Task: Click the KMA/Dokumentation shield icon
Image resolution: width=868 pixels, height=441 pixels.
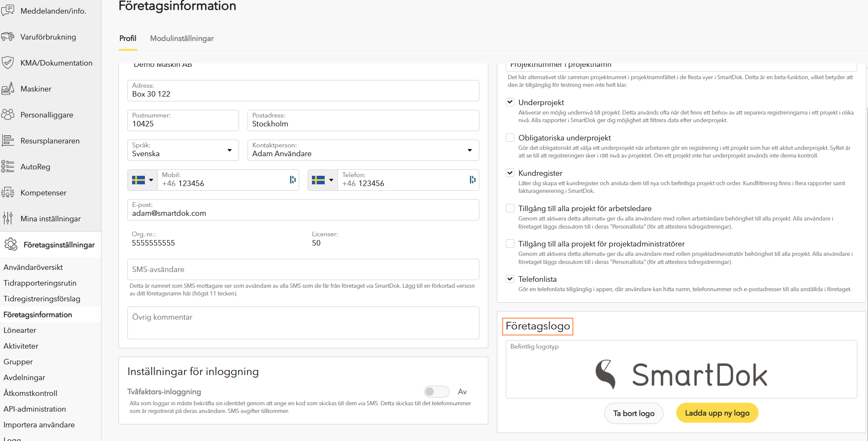Action: [x=8, y=63]
